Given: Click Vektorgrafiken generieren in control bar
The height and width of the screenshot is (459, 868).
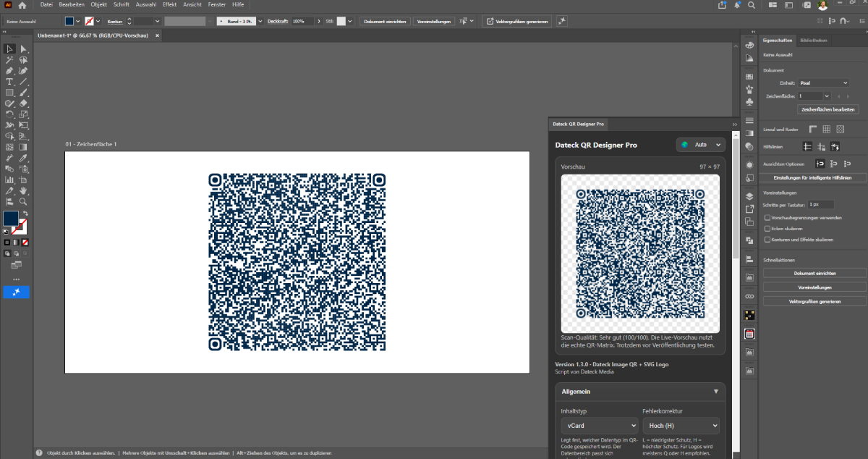Looking at the screenshot, I should 516,21.
